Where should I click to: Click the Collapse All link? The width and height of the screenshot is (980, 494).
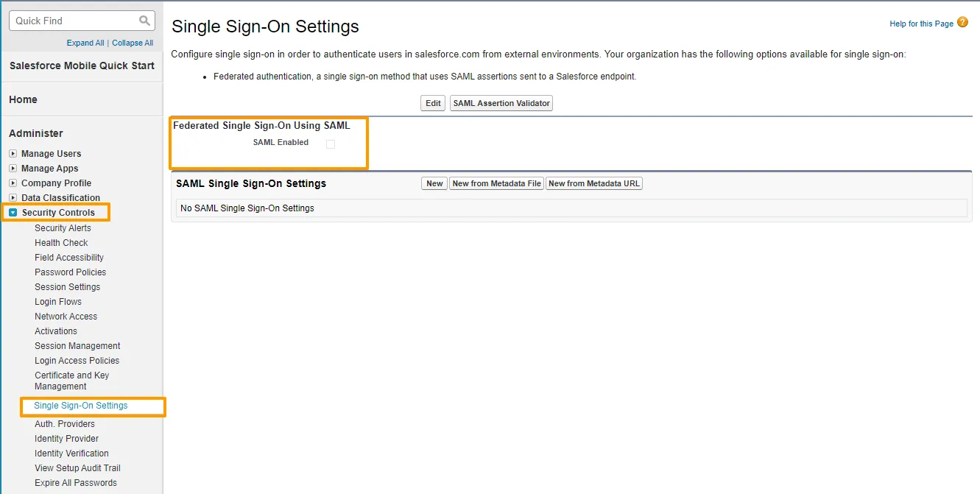tap(133, 43)
